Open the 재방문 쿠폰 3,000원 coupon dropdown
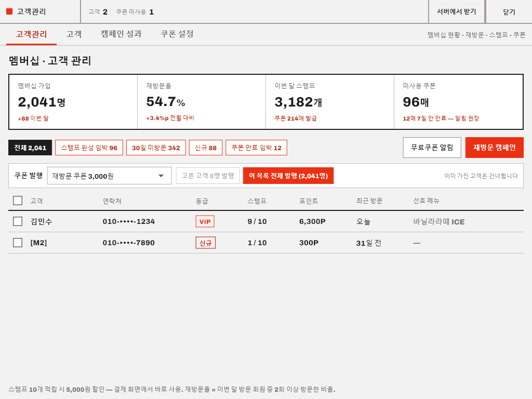532x399 pixels. (109, 176)
